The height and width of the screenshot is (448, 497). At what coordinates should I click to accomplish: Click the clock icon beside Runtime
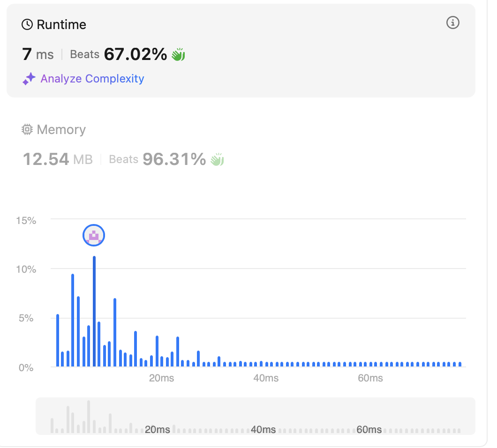click(27, 25)
